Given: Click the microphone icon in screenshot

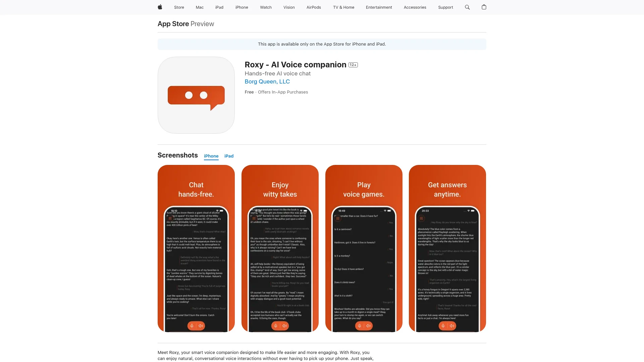Looking at the screenshot, I should 191,326.
